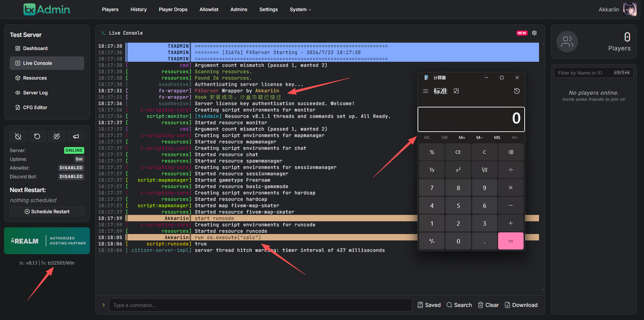
Task: Click the txAdmin logo
Action: click(x=47, y=9)
